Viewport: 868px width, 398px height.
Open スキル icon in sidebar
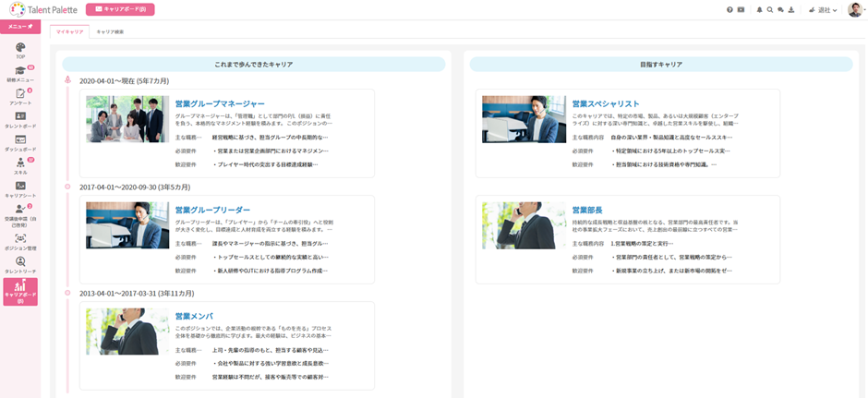click(x=19, y=163)
